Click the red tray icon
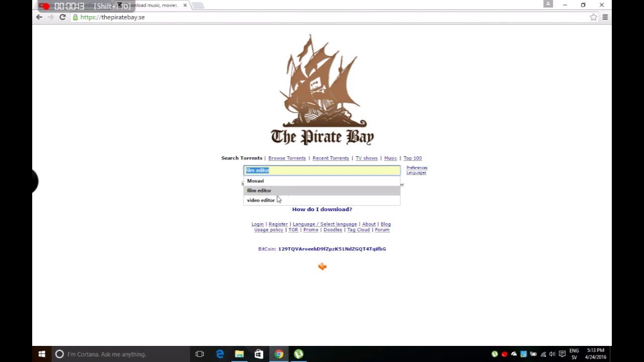644x362 pixels. [504, 354]
